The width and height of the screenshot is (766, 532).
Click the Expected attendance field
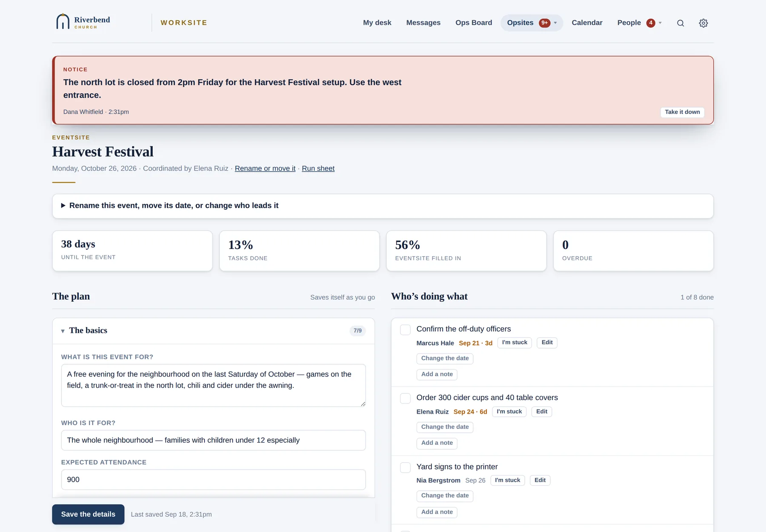pyautogui.click(x=213, y=480)
